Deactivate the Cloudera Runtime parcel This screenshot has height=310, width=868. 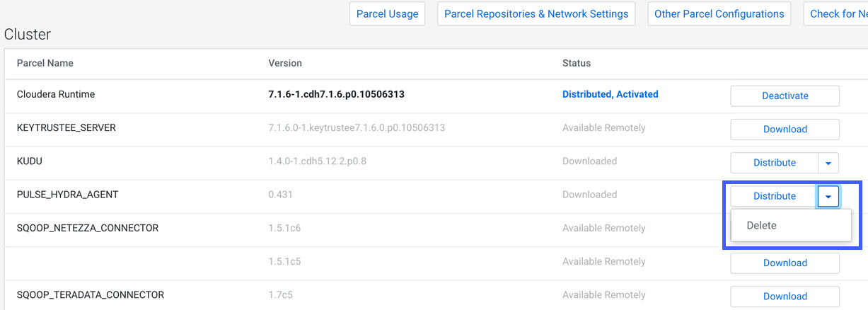(x=785, y=96)
